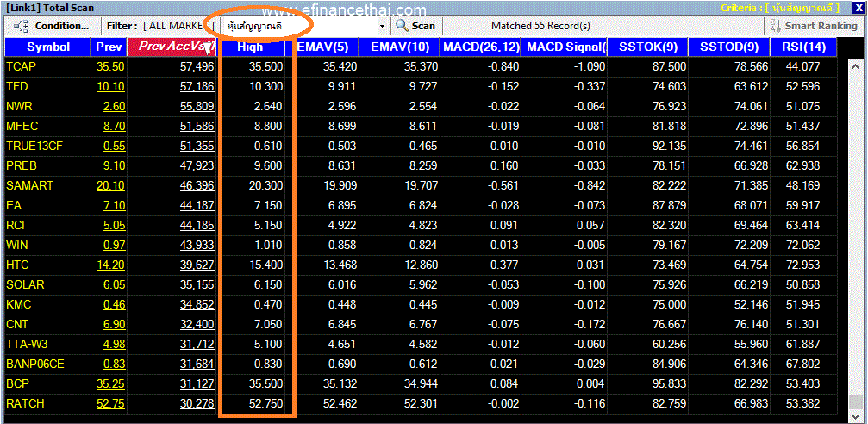Select symbol KMC
The image size is (868, 424).
coord(18,304)
